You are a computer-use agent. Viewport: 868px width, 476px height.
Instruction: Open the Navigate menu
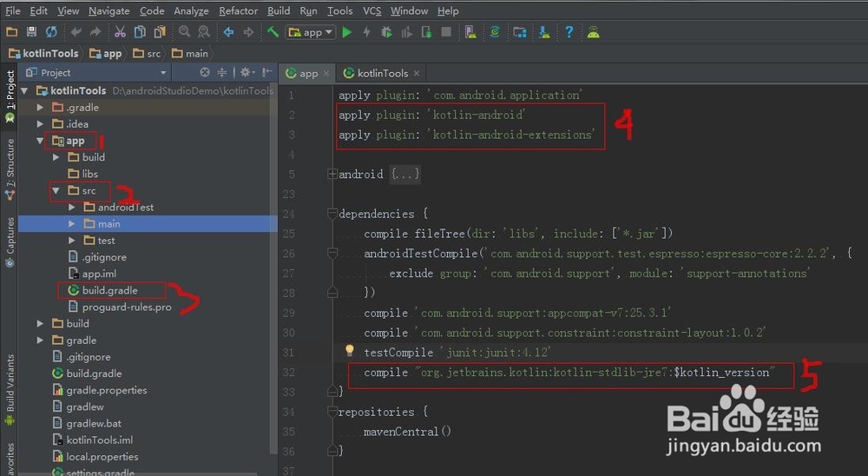[109, 10]
